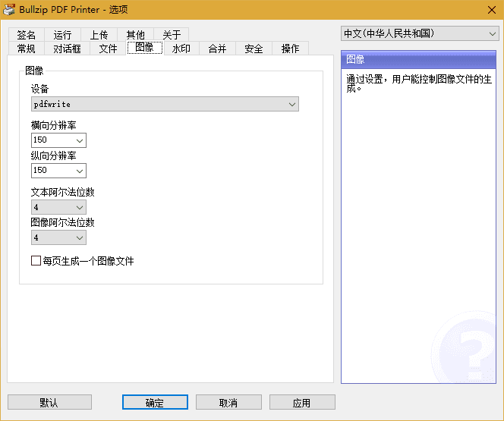Open the 图像阿尔法位数 dropdown

(58, 237)
